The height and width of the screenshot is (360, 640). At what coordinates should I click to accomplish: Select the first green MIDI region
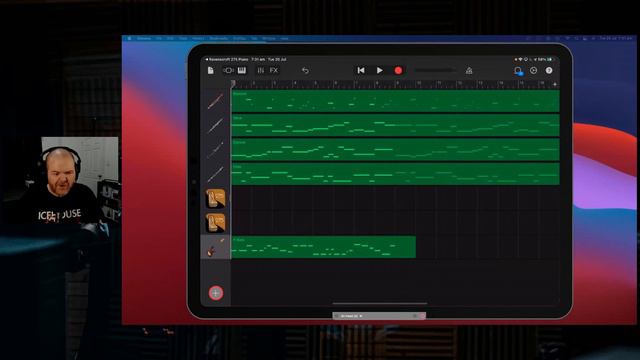[395, 101]
